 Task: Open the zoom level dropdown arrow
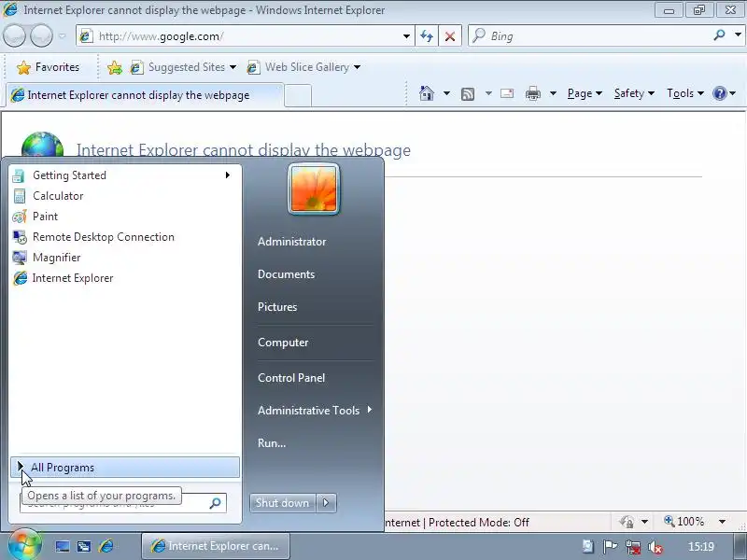click(722, 522)
